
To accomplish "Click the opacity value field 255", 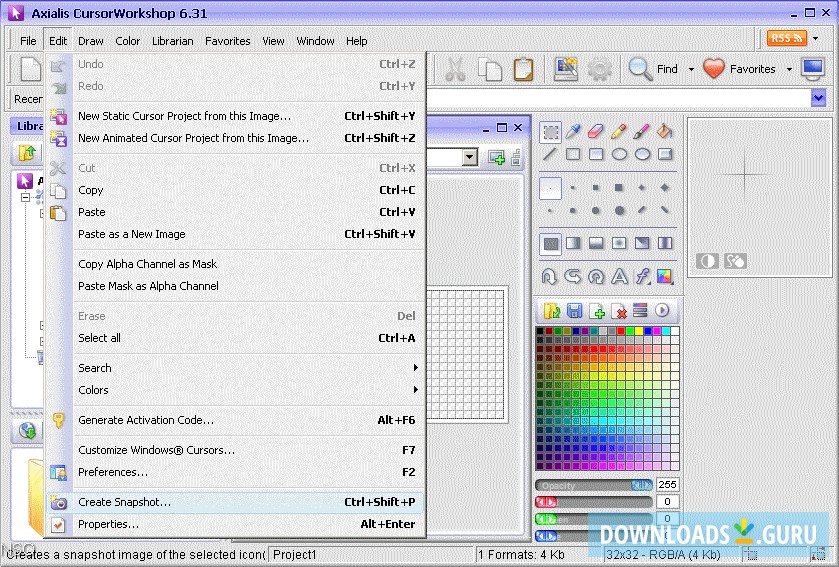I will [x=667, y=485].
